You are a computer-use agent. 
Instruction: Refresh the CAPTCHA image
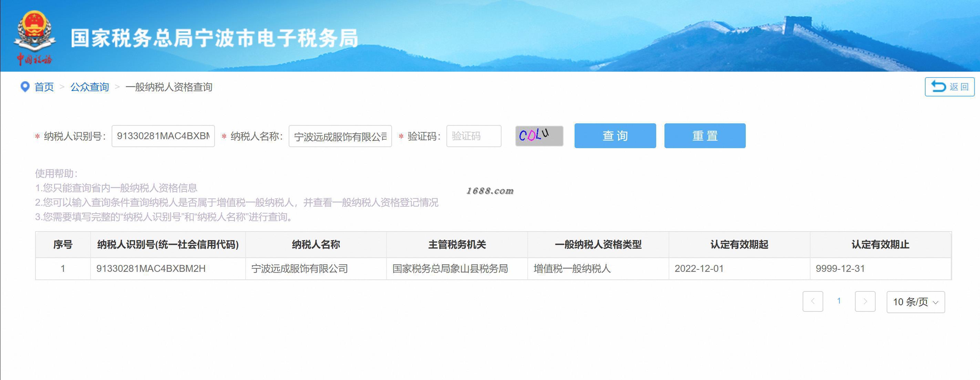click(x=539, y=136)
